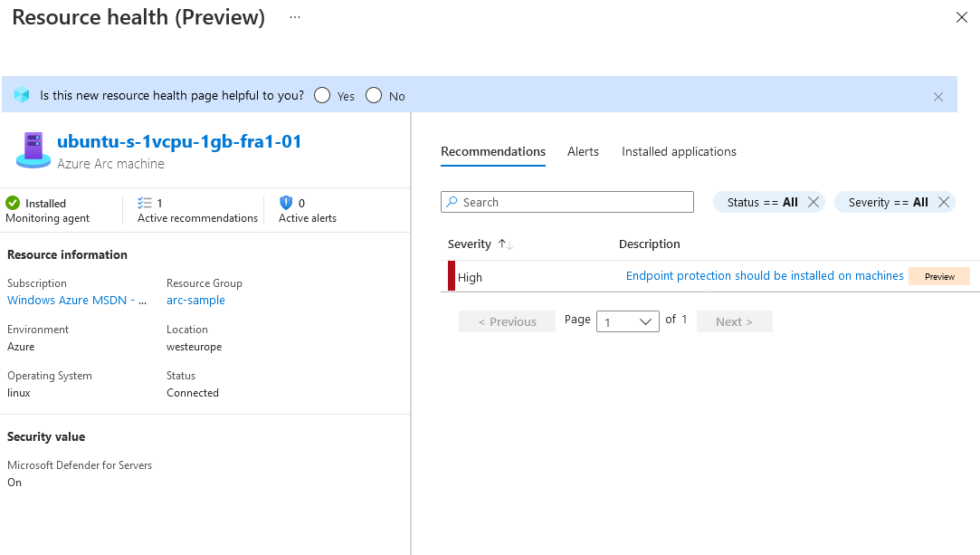This screenshot has height=555, width=980.
Task: Close the Resource health pane
Action: pos(962,17)
